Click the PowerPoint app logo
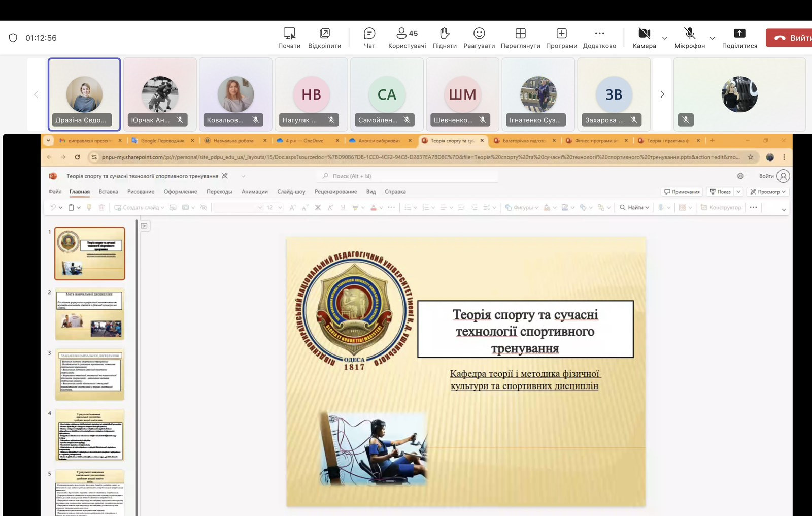Image resolution: width=812 pixels, height=516 pixels. click(53, 176)
